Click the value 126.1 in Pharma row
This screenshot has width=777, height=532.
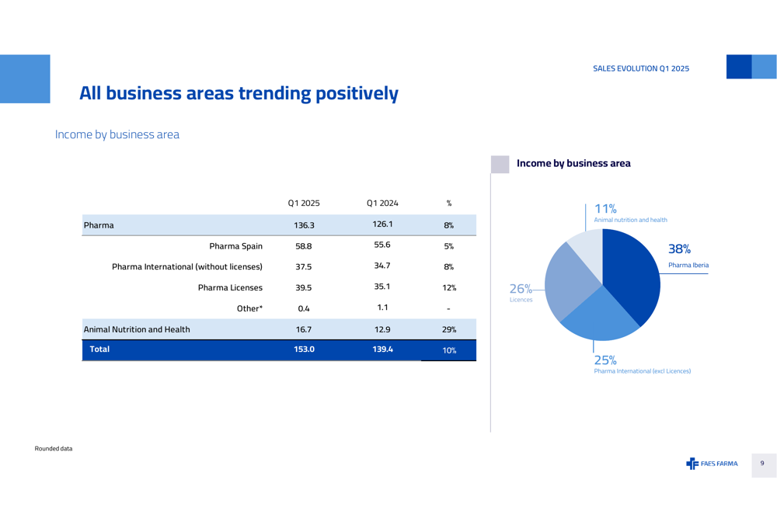click(x=382, y=224)
